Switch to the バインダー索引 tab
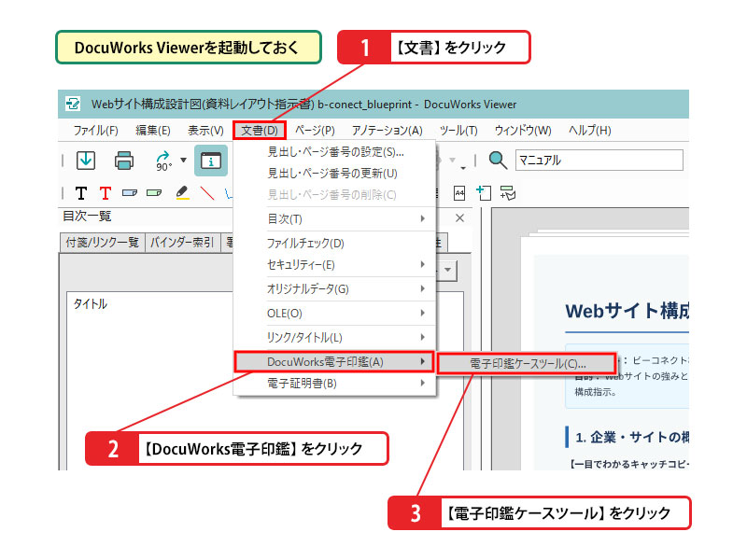This screenshot has width=747, height=560. pyautogui.click(x=182, y=243)
